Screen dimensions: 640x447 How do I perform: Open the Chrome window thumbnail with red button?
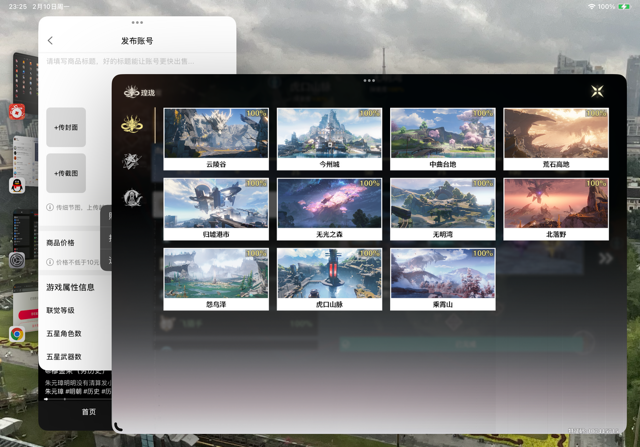pos(26,308)
